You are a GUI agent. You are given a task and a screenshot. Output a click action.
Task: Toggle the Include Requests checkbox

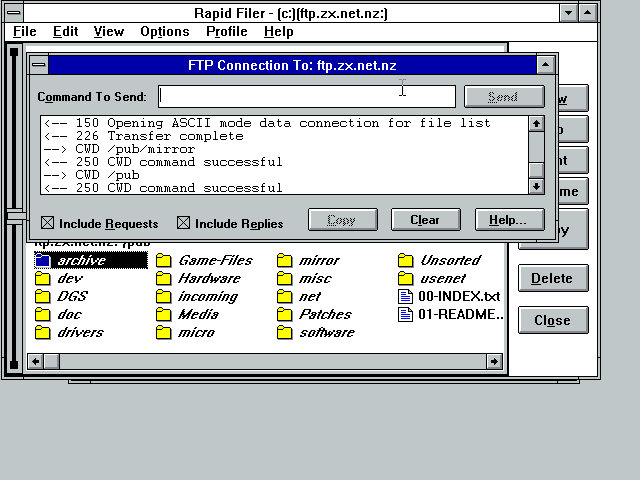point(47,223)
